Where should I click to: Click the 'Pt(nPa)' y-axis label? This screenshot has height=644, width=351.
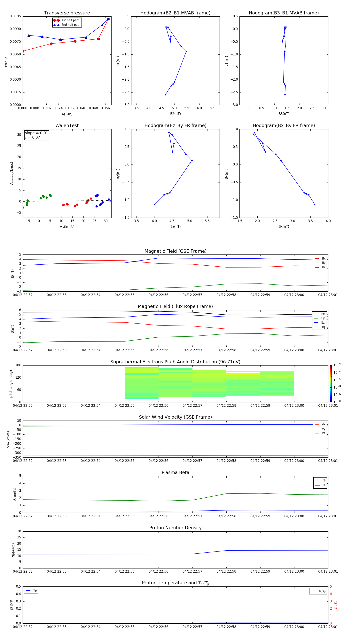pos(6,61)
